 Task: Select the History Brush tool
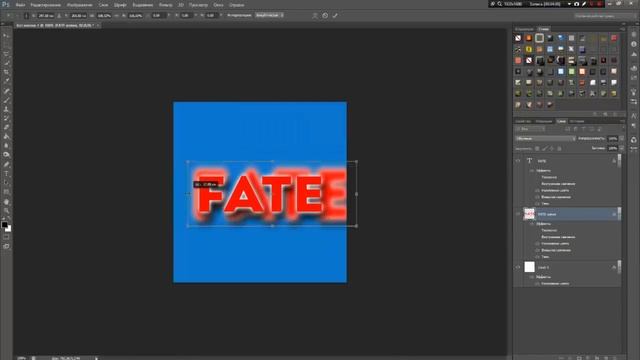6,118
